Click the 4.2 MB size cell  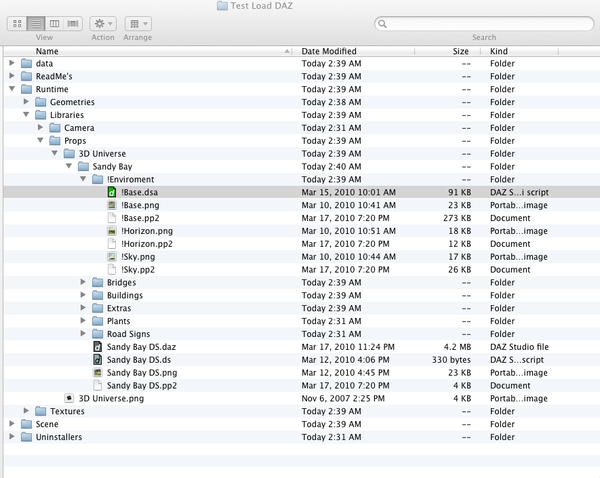(457, 347)
